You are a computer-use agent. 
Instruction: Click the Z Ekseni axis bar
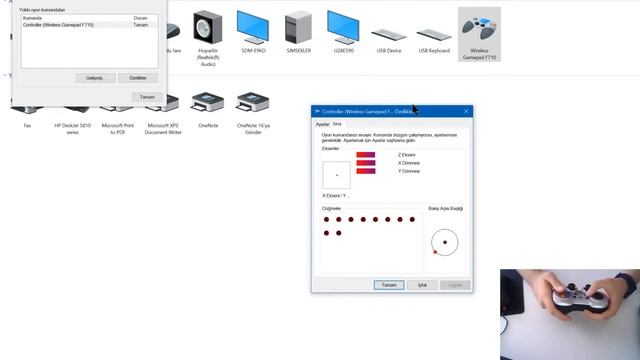pos(366,155)
